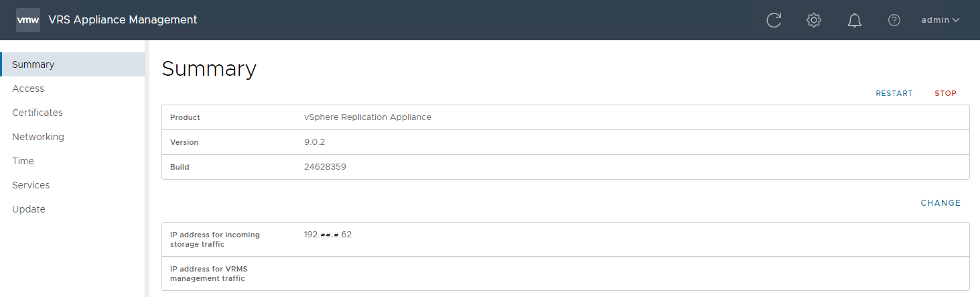The image size is (980, 297).
Task: Go to Certificates page
Action: click(x=38, y=113)
